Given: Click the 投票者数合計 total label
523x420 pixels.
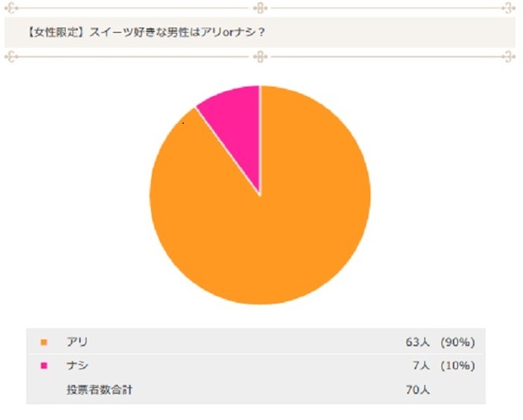Looking at the screenshot, I should click(100, 390).
